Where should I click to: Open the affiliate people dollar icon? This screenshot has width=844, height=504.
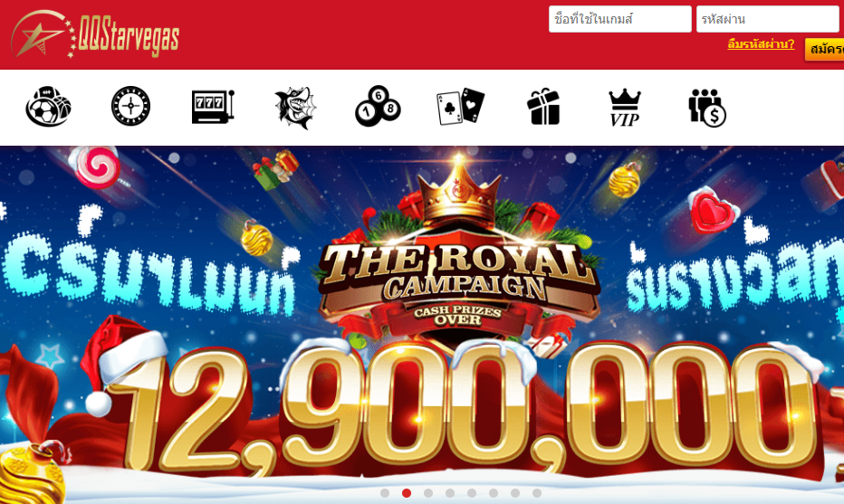(707, 108)
